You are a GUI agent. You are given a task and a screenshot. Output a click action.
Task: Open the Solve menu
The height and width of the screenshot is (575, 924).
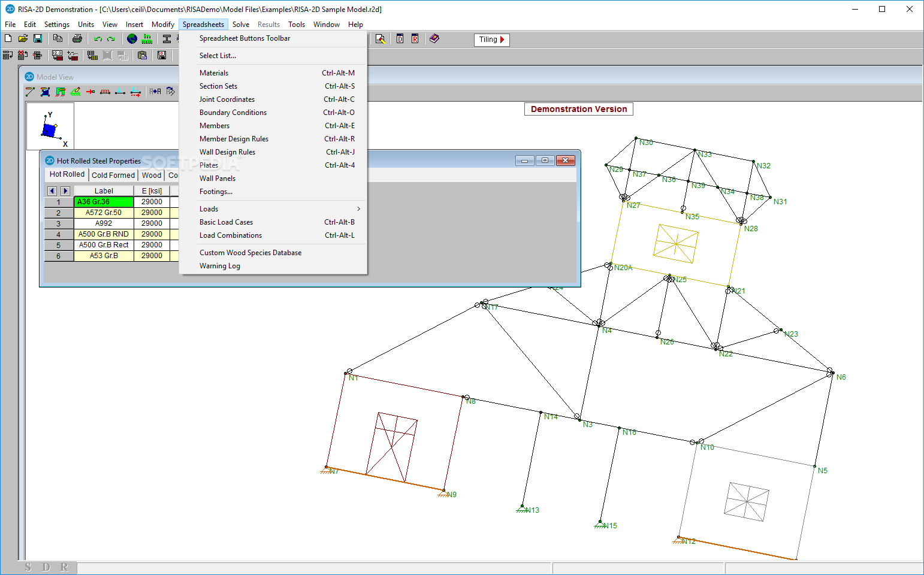pos(241,25)
